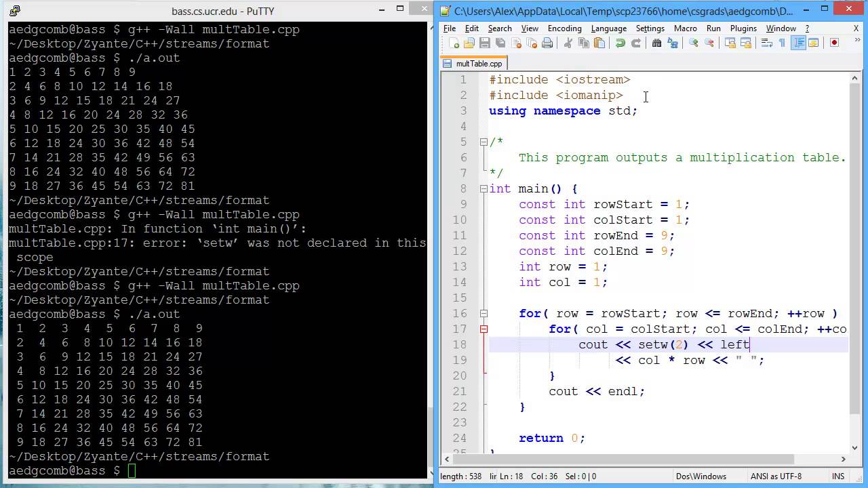Open the question mark help menu
This screenshot has height=488, width=868.
pyautogui.click(x=807, y=28)
